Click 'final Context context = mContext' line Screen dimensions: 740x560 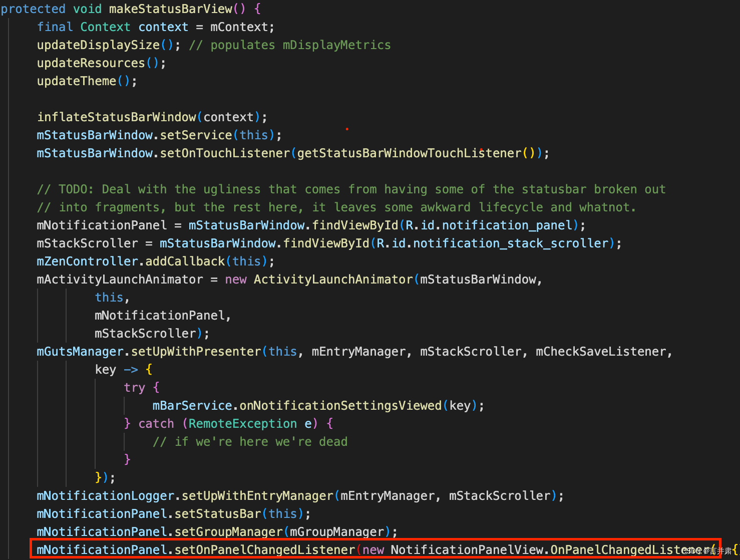(x=156, y=27)
